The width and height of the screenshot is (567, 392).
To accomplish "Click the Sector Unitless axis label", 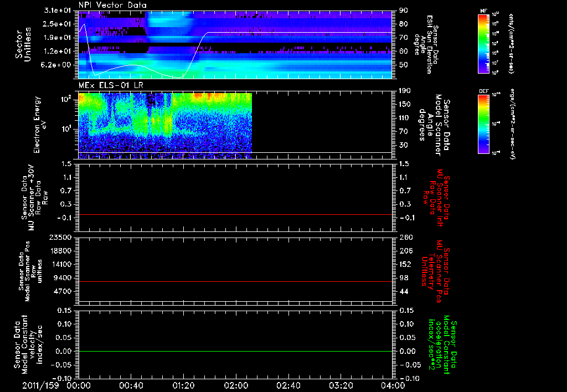I will (x=23, y=44).
